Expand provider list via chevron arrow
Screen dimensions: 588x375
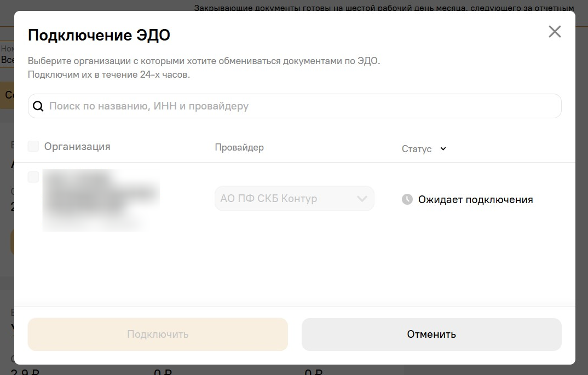[x=361, y=199]
